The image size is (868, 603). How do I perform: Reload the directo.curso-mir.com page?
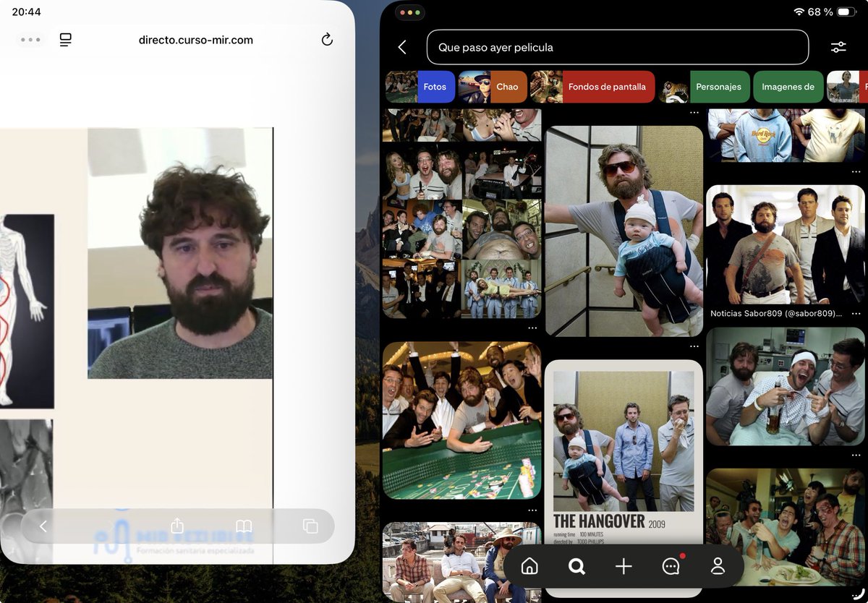327,40
